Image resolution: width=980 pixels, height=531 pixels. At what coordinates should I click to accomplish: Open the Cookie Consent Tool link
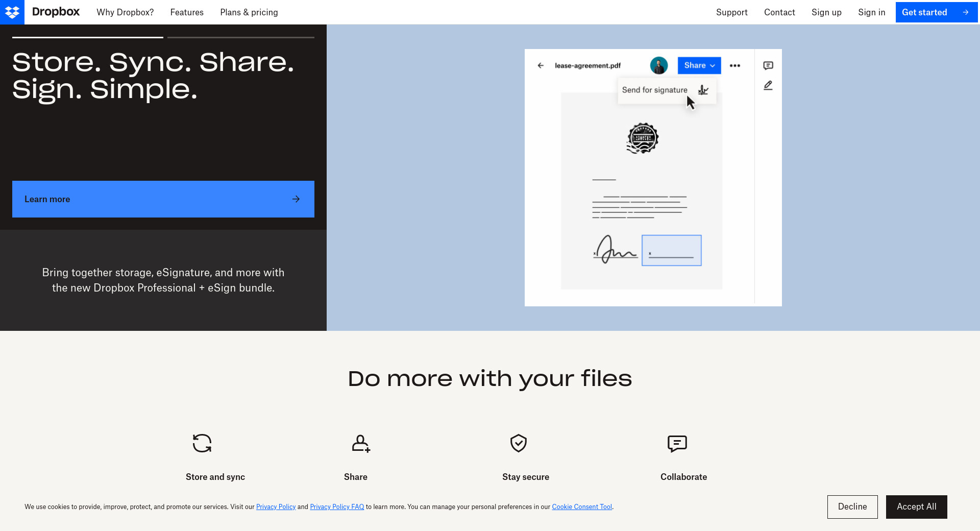click(582, 507)
